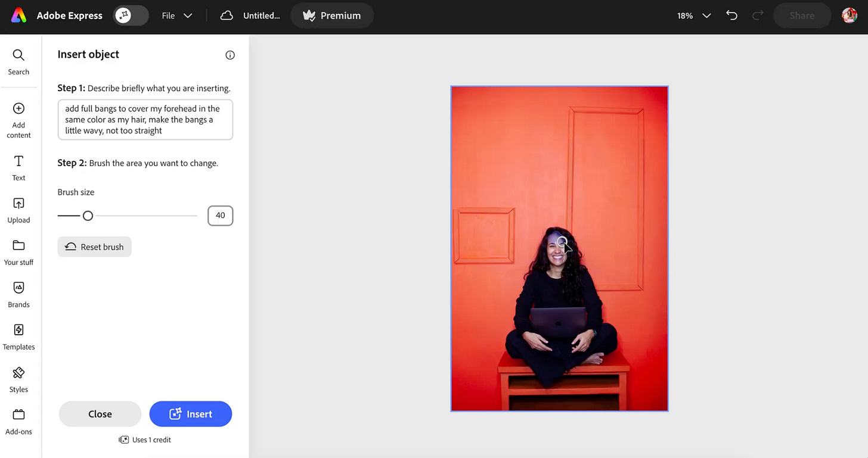Image resolution: width=868 pixels, height=458 pixels.
Task: Open the Add-ons panel
Action: click(x=18, y=422)
